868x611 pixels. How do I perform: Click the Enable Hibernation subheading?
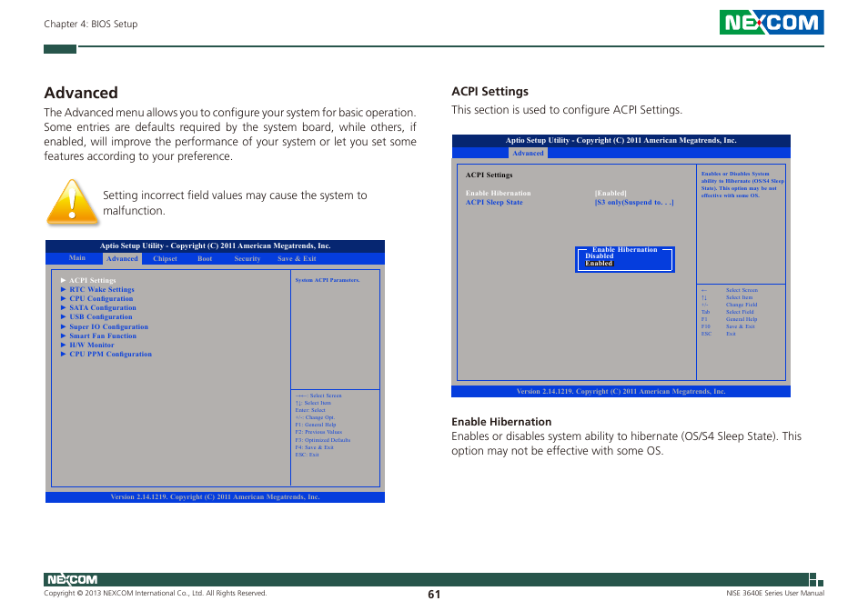click(501, 421)
